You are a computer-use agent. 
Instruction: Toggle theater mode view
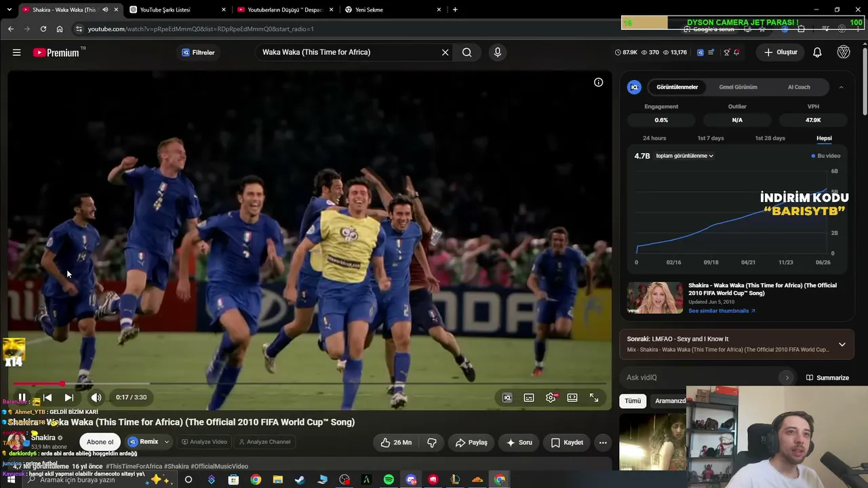572,398
